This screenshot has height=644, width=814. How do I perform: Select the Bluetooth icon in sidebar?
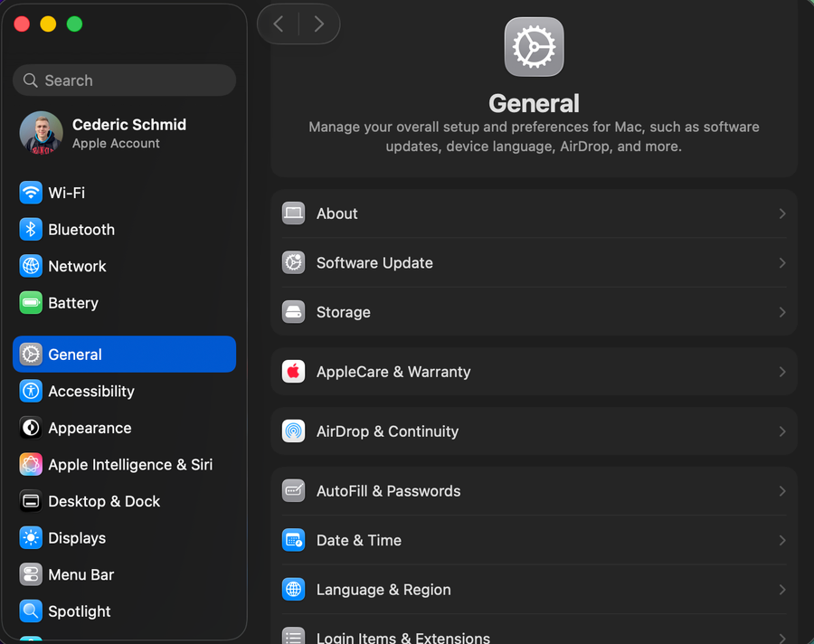31,230
